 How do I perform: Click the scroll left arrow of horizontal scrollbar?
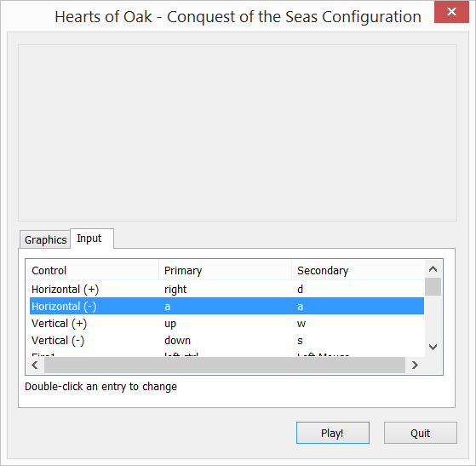[35, 365]
